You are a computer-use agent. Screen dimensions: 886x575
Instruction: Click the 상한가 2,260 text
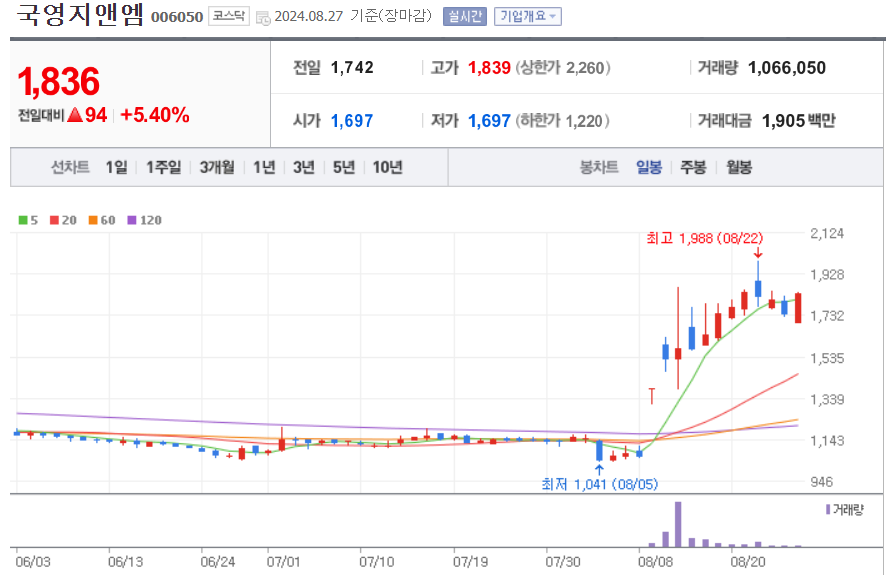click(x=563, y=68)
